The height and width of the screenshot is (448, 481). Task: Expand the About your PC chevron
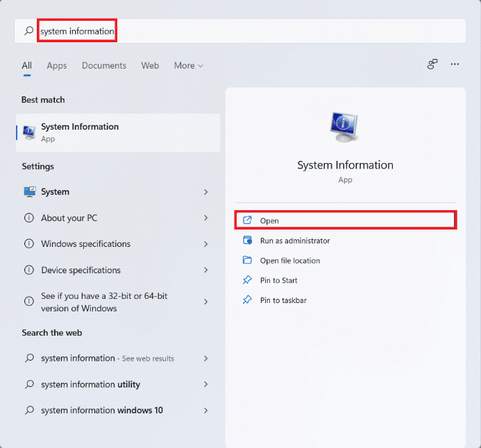tap(206, 218)
